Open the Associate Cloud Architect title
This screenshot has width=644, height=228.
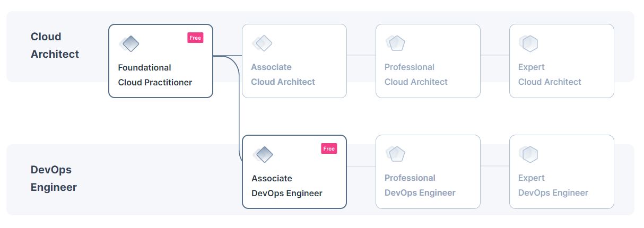[283, 75]
